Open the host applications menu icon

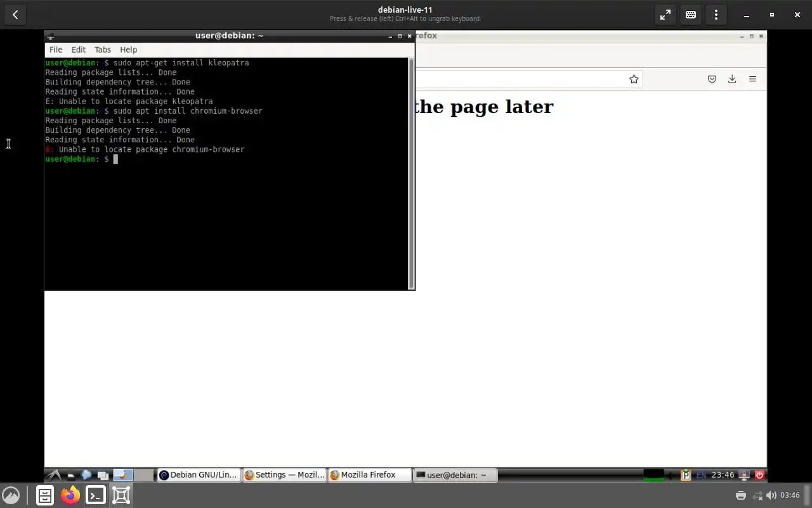(x=11, y=495)
